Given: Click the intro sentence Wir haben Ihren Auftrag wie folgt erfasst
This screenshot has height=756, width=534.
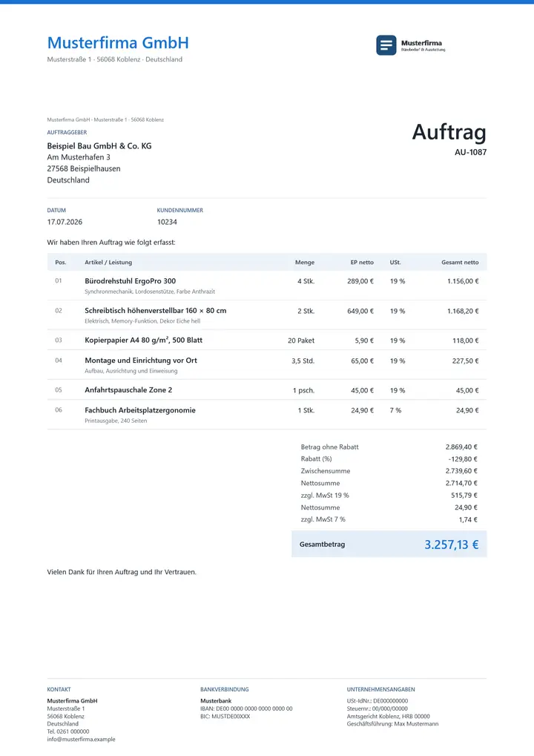Looking at the screenshot, I should point(111,243).
